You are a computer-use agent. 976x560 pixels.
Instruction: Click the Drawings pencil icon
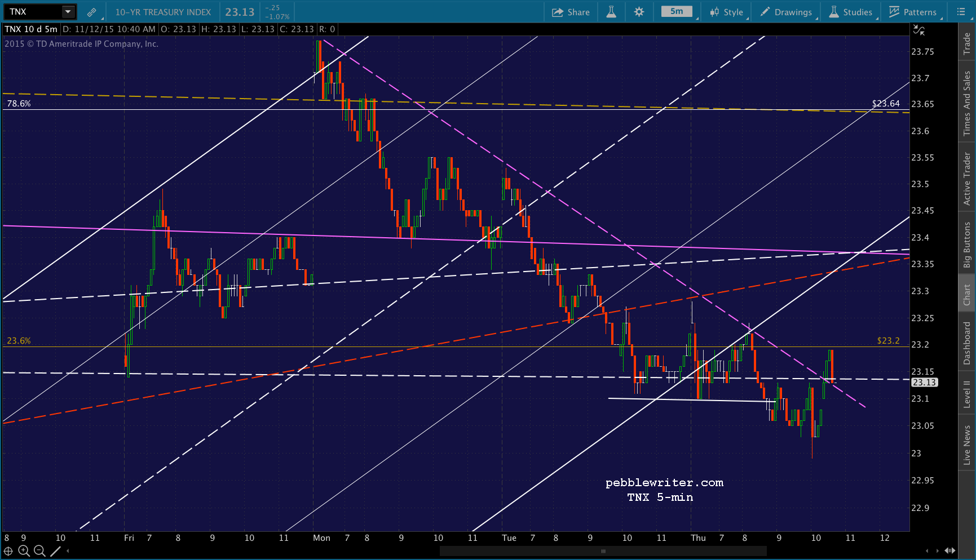pos(765,12)
